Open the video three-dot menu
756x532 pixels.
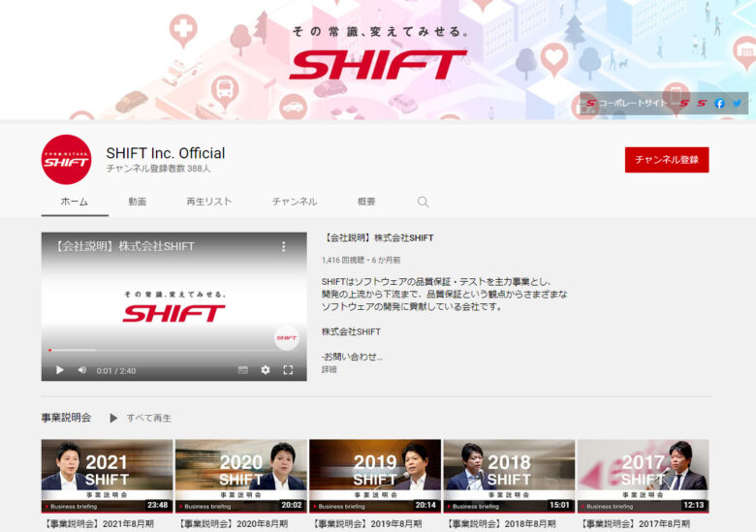(x=283, y=247)
